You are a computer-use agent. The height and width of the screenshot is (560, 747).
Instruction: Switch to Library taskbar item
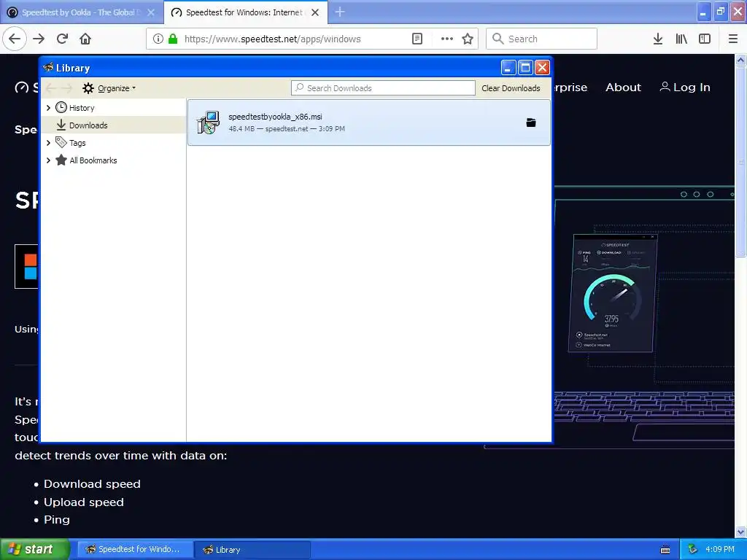tap(252, 549)
